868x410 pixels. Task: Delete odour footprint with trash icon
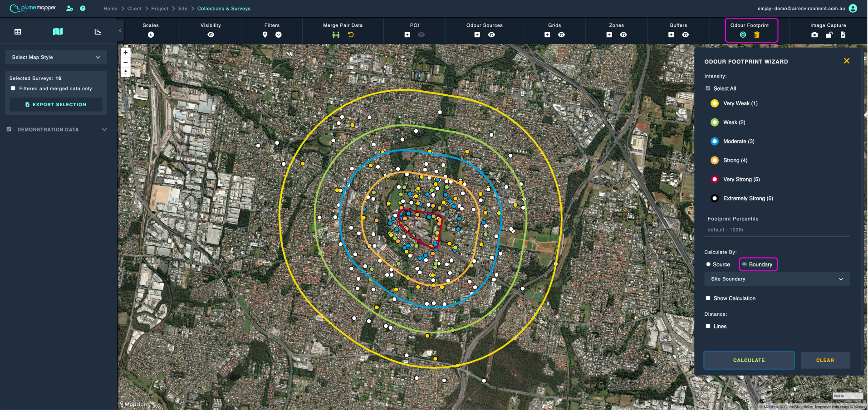pyautogui.click(x=757, y=35)
